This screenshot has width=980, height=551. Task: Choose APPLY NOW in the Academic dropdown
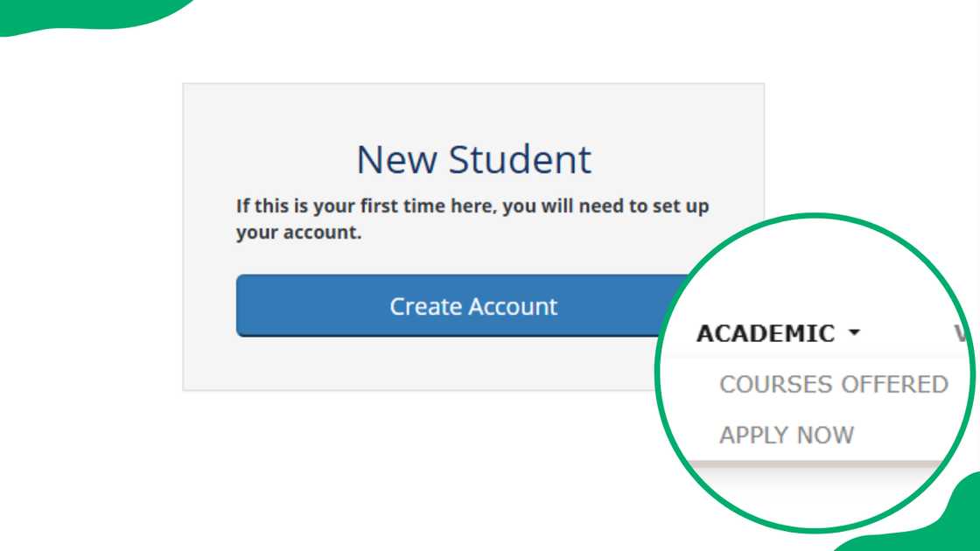[786, 435]
